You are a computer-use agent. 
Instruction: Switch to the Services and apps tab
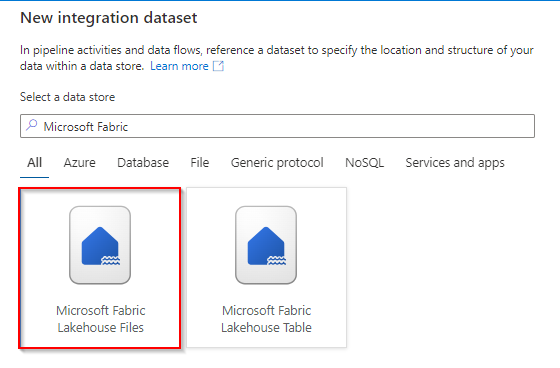[x=455, y=163]
